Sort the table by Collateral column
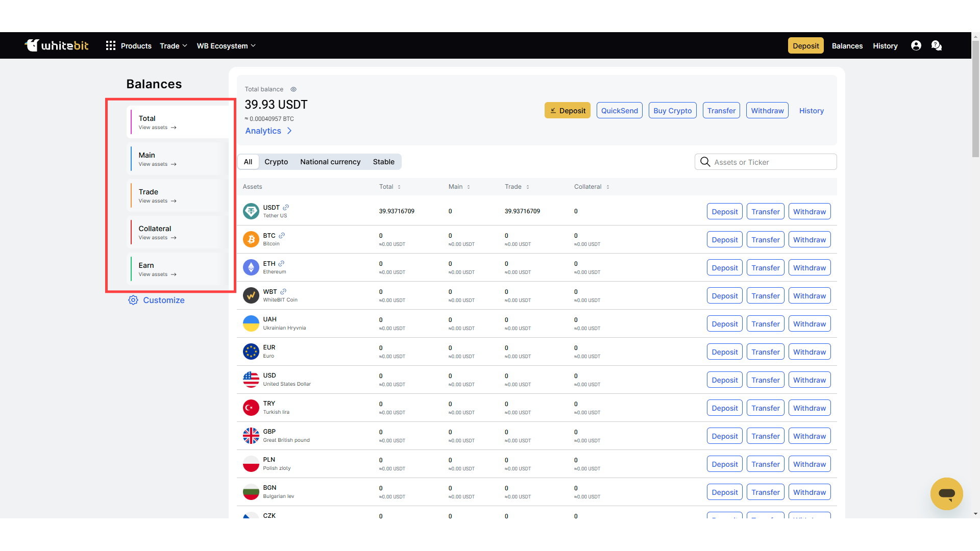 [592, 187]
